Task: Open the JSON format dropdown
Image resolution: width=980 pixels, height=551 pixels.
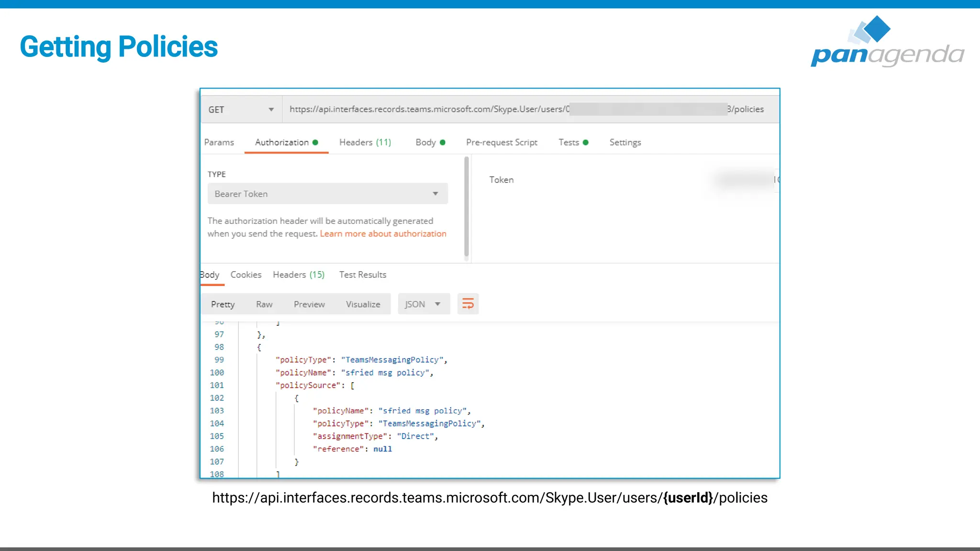Action: click(423, 304)
